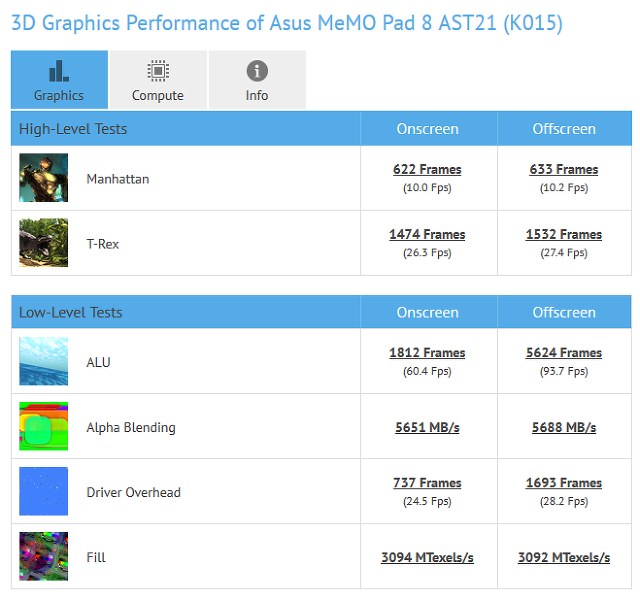640x600 pixels.
Task: Click the T-Rex test name
Action: tap(102, 244)
